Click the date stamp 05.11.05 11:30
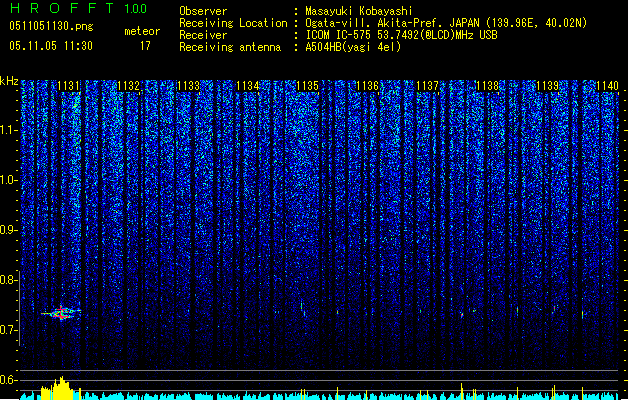The height and width of the screenshot is (400, 629). (51, 46)
